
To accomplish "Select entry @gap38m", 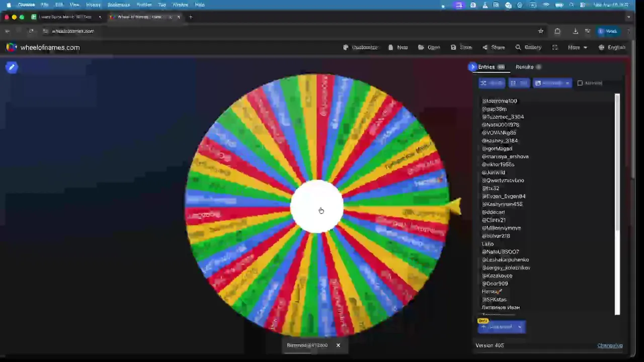I will coord(494,109).
